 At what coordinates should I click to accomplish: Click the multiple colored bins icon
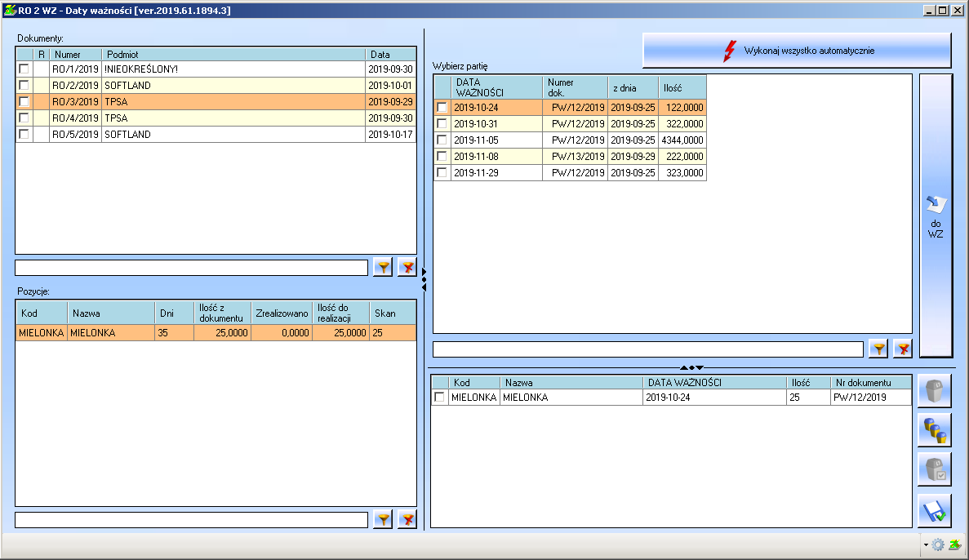click(x=934, y=429)
